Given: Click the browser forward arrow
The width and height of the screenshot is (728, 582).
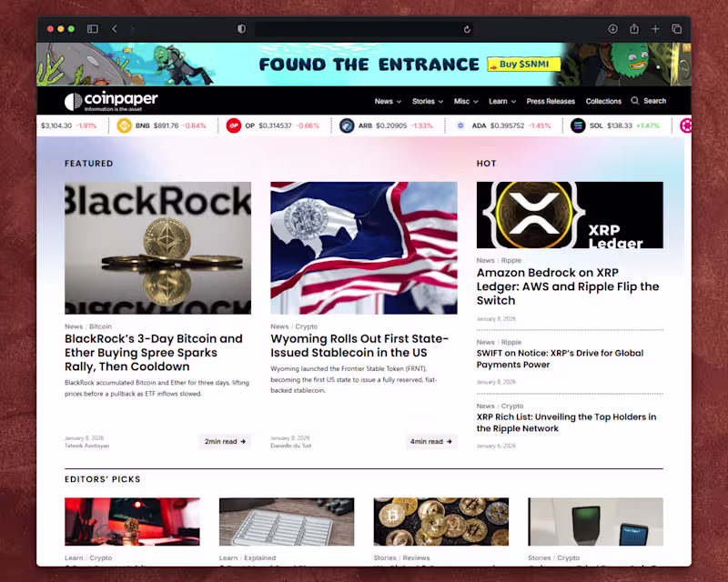Looking at the screenshot, I should click(x=132, y=29).
